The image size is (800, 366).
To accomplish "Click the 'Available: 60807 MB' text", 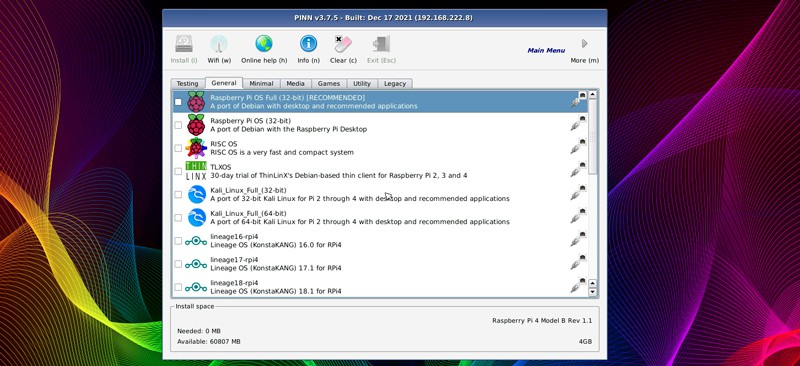I will 209,341.
